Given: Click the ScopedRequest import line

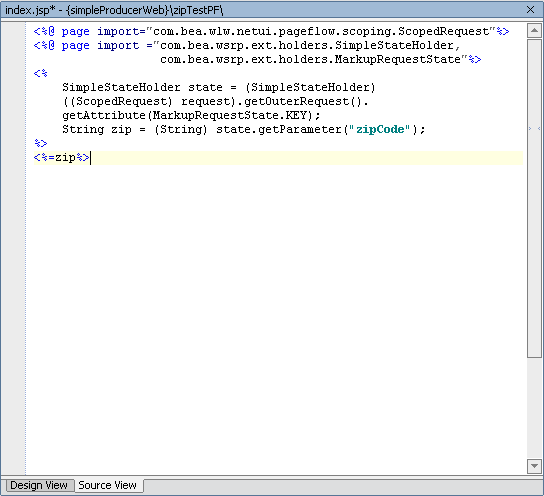Looking at the screenshot, I should tap(271, 32).
